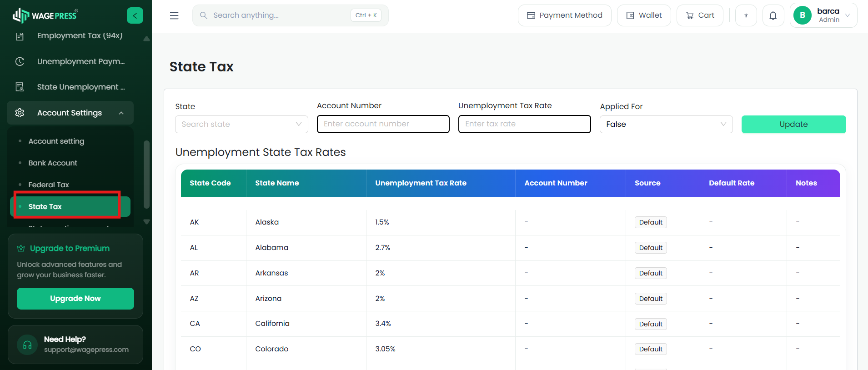Focus the Unemployment Tax Rate input
This screenshot has width=868, height=370.
(x=525, y=124)
